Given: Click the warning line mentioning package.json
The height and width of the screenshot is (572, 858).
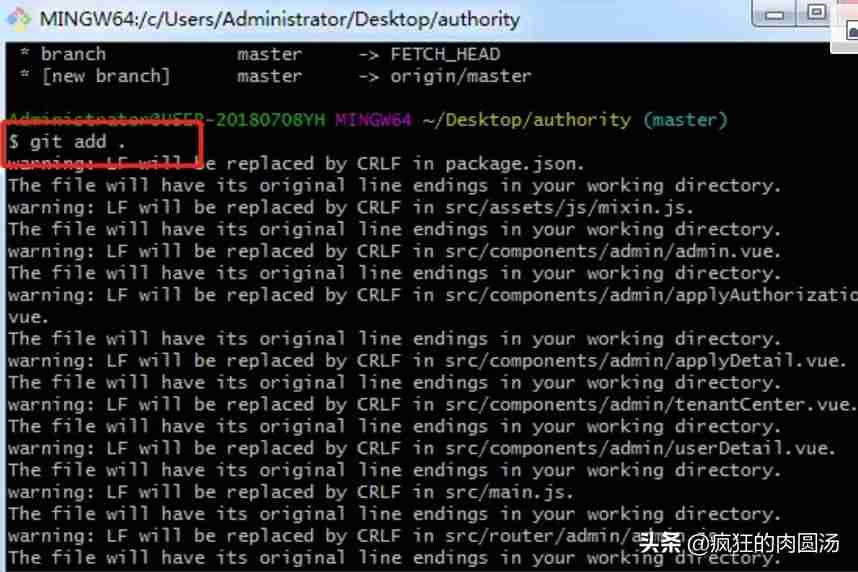Looking at the screenshot, I should coord(296,164).
